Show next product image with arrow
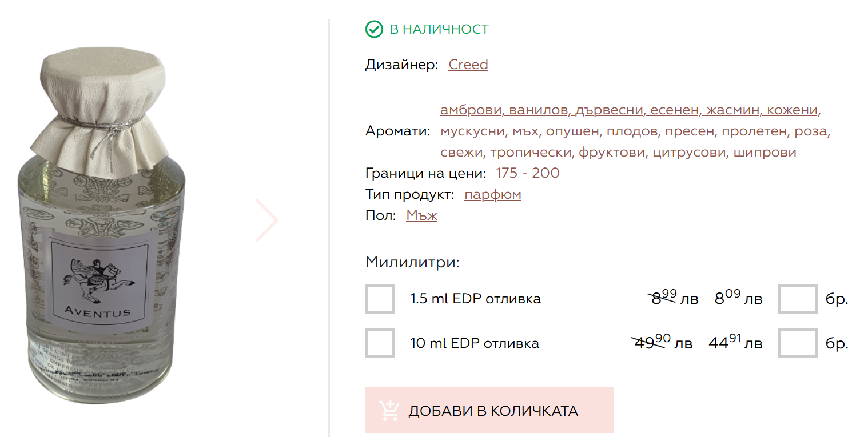The width and height of the screenshot is (868, 437). coord(267,220)
